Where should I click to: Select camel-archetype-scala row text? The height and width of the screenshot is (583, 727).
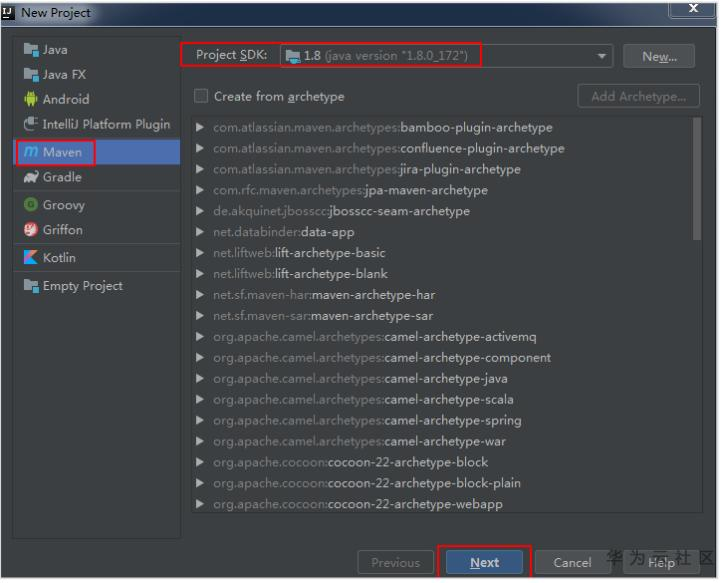pyautogui.click(x=363, y=399)
